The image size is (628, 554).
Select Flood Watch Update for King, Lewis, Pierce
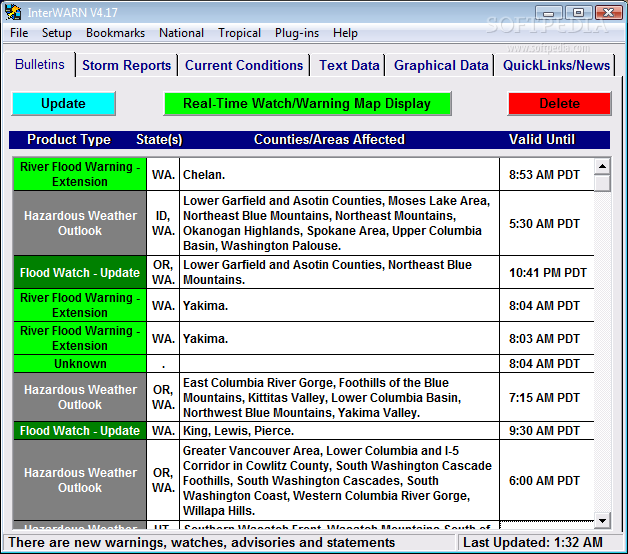pyautogui.click(x=80, y=431)
